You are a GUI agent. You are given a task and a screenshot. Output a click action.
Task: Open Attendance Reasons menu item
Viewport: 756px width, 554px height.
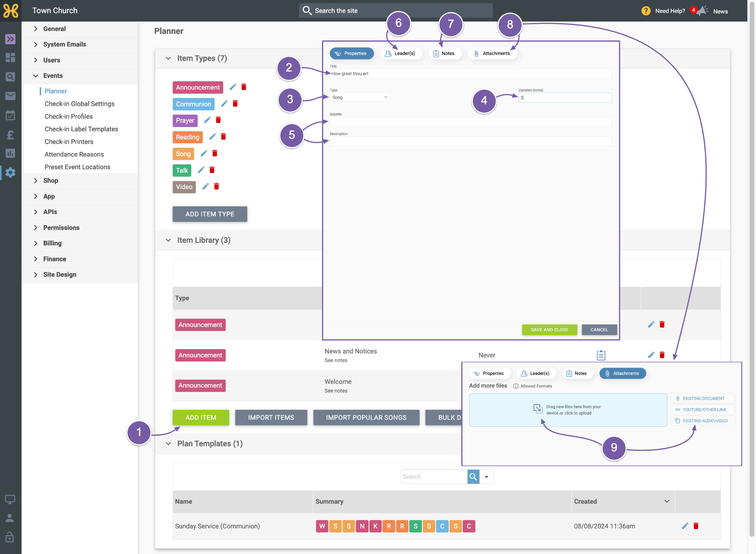point(74,154)
